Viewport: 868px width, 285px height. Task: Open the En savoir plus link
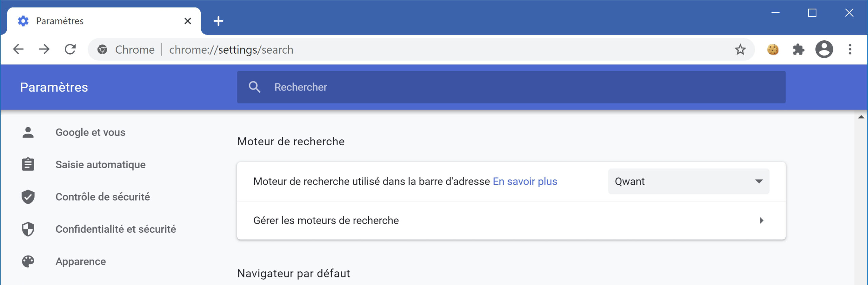(x=525, y=182)
